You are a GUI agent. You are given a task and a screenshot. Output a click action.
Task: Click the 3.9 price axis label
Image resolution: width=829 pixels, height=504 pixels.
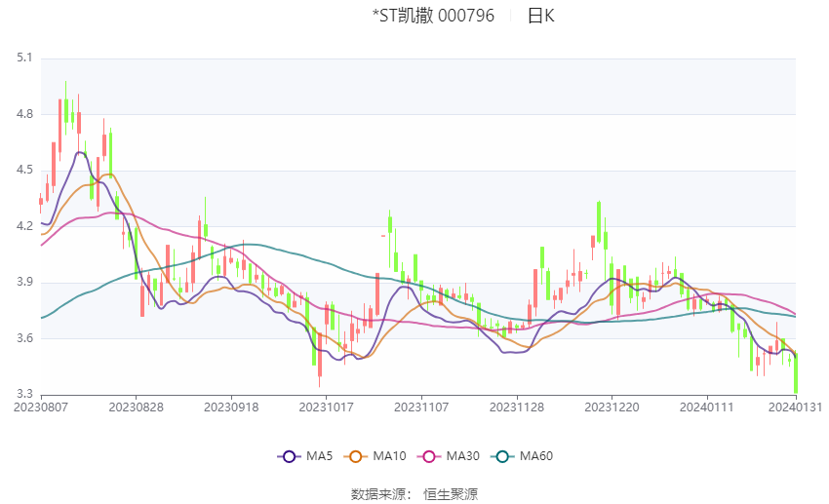(x=24, y=282)
